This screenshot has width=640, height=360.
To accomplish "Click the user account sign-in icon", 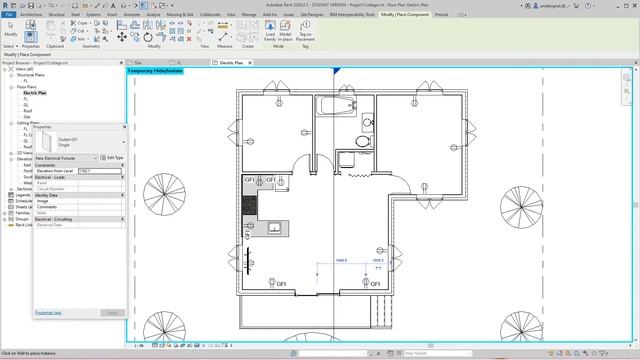I will [536, 6].
